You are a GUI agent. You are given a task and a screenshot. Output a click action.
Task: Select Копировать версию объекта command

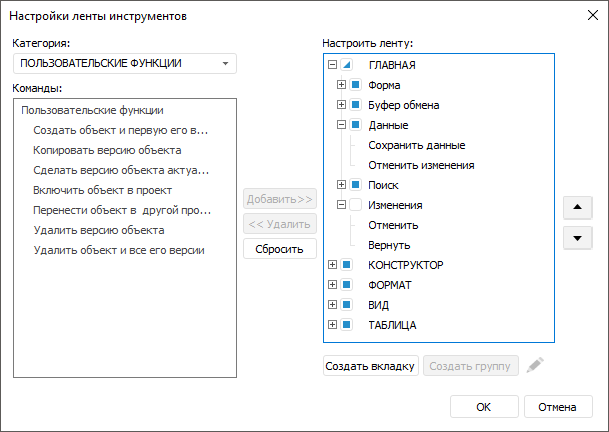pyautogui.click(x=107, y=150)
